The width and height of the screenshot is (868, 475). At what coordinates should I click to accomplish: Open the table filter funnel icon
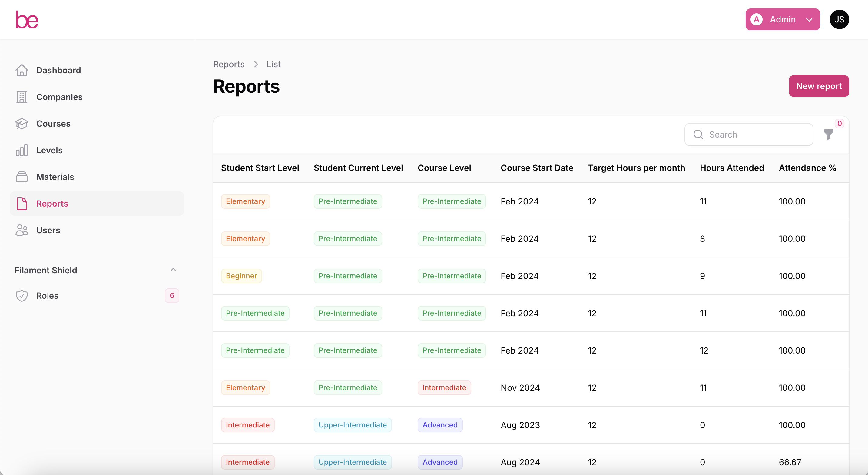pyautogui.click(x=828, y=134)
